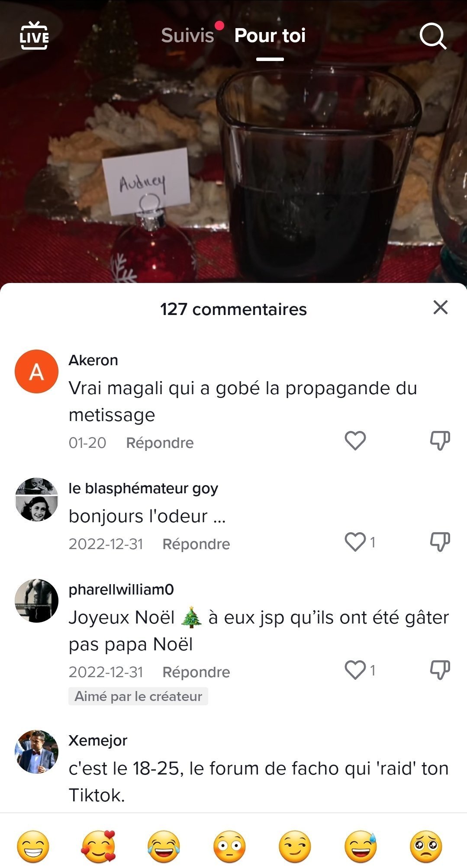Open the LIVE icon at top left

pos(34,35)
